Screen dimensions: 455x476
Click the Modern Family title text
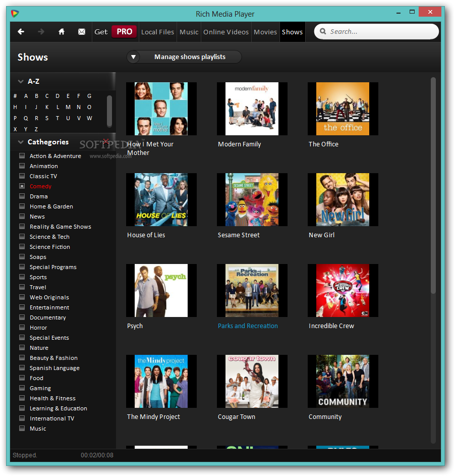239,144
